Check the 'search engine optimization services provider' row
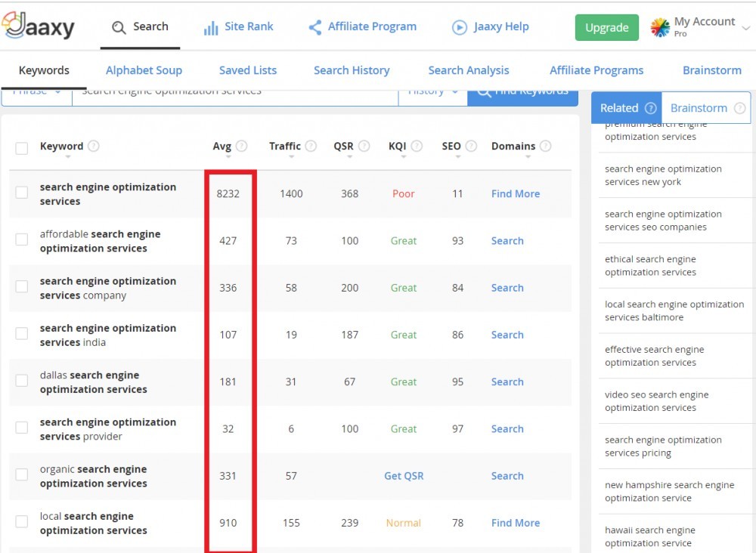Screen dimensions: 756x553 (22, 428)
